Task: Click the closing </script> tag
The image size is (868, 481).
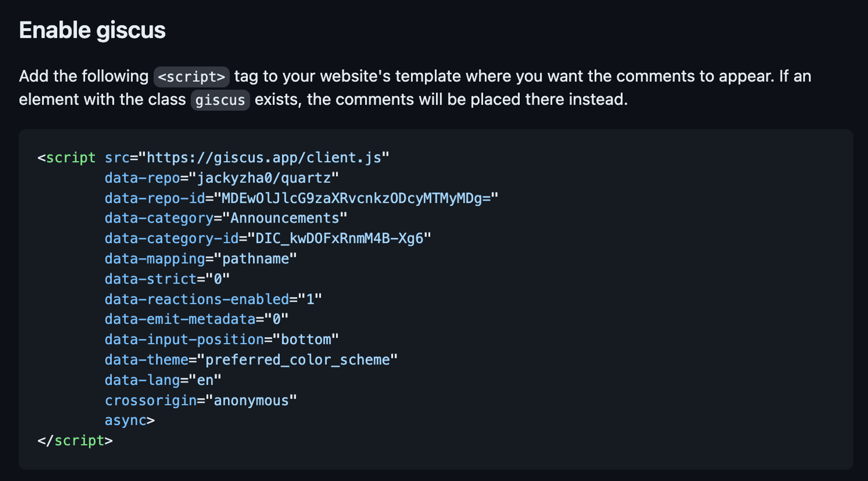Action: 75,441
